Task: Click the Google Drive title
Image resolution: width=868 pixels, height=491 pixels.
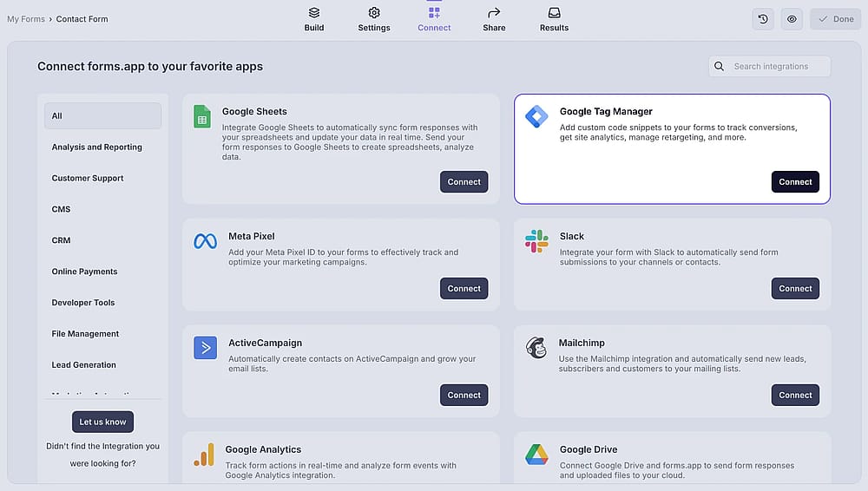Action: point(588,449)
